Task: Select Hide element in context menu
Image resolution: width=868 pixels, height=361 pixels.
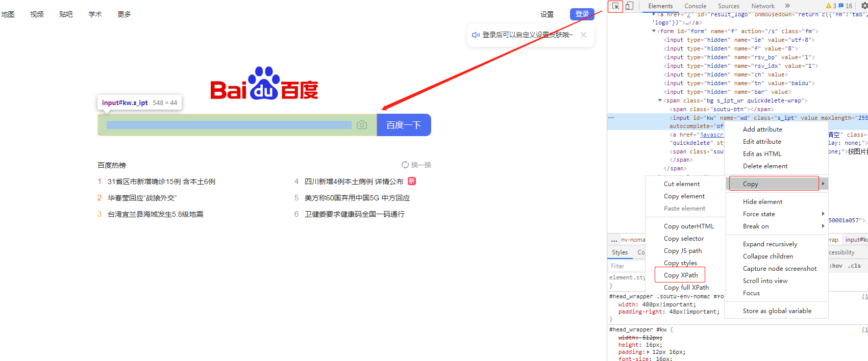Action: [x=762, y=202]
